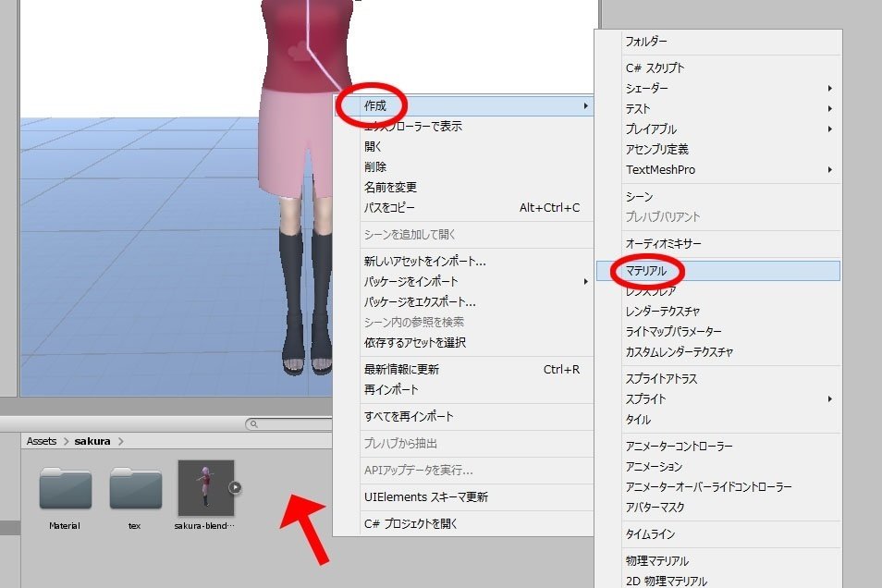Expand the テスト submenu
Screen dimensions: 882x588
(717, 108)
